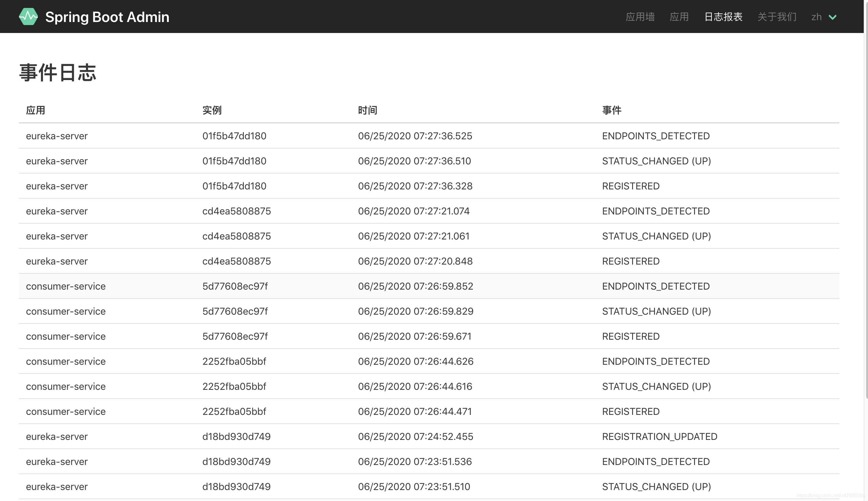This screenshot has width=868, height=501.
Task: Go to the 应用墙 nav item
Action: point(640,17)
